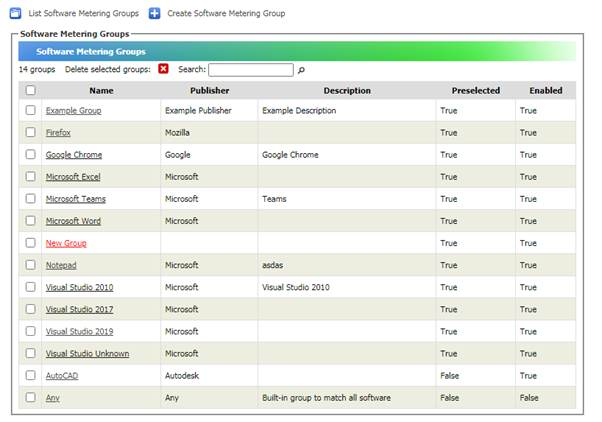Click the search magnifier icon

point(301,70)
